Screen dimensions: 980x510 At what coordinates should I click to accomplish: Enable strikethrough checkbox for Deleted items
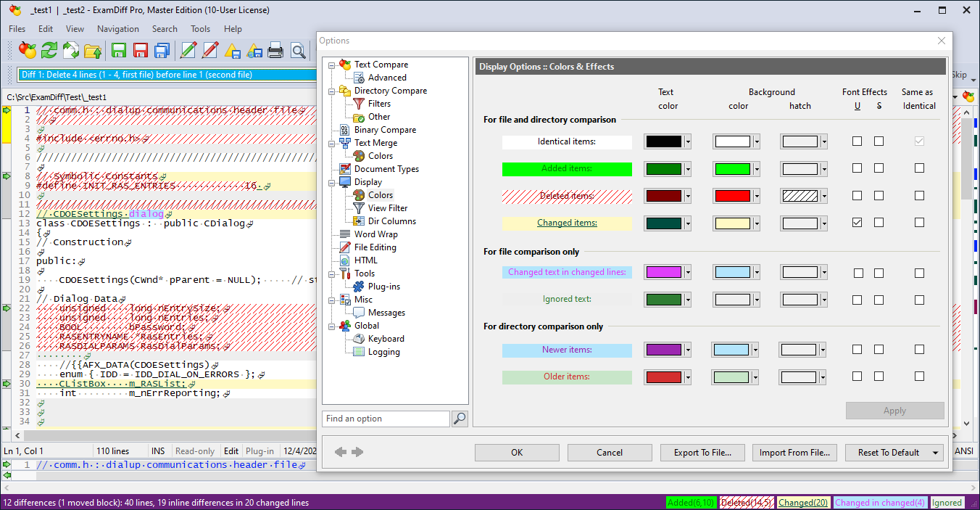879,196
